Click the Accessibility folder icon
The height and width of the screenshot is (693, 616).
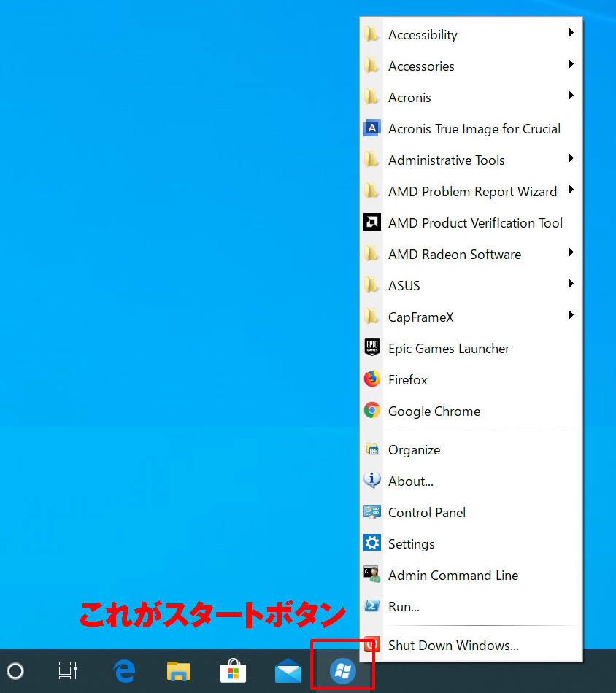coord(371,34)
